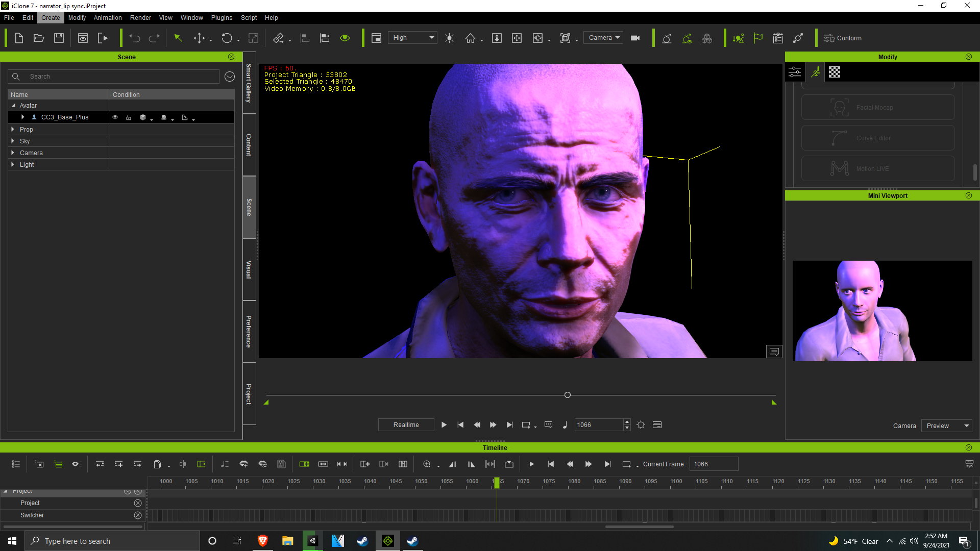Open the Animation menu
980x551 pixels.
[x=108, y=18]
